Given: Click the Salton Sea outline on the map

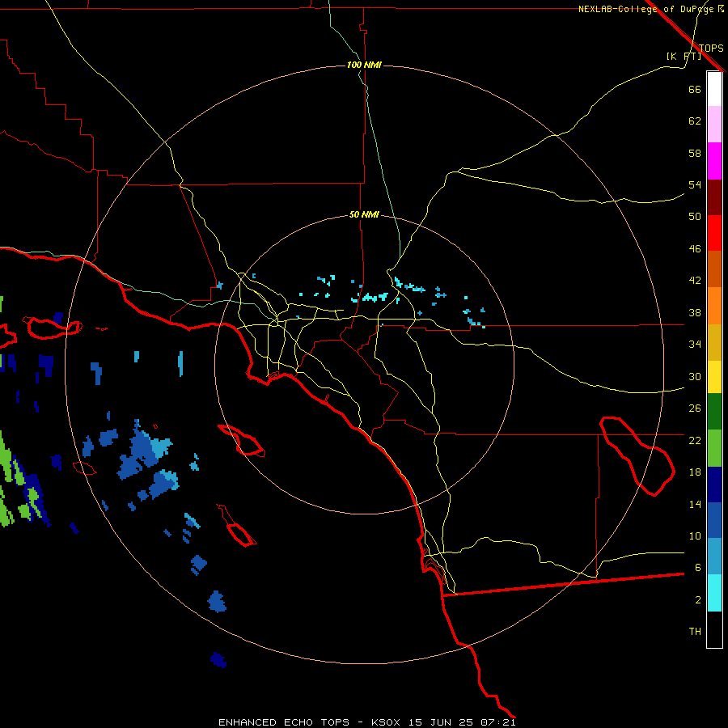Looking at the screenshot, I should pyautogui.click(x=637, y=456).
